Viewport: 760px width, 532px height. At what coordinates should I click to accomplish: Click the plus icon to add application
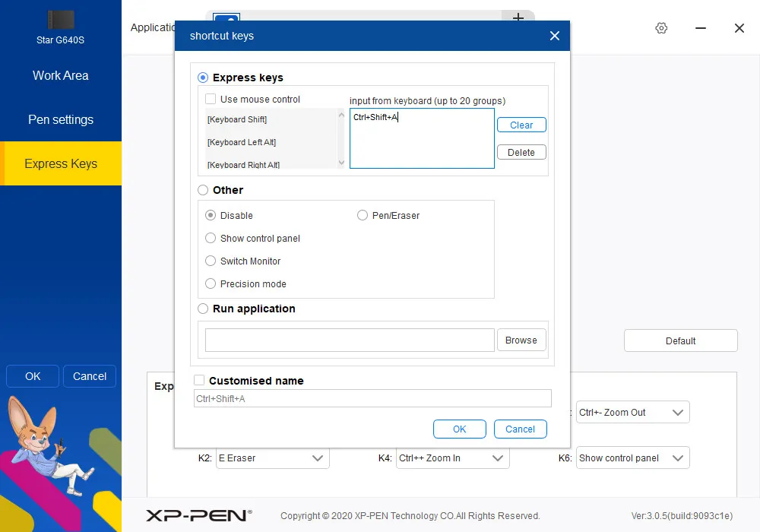click(518, 18)
